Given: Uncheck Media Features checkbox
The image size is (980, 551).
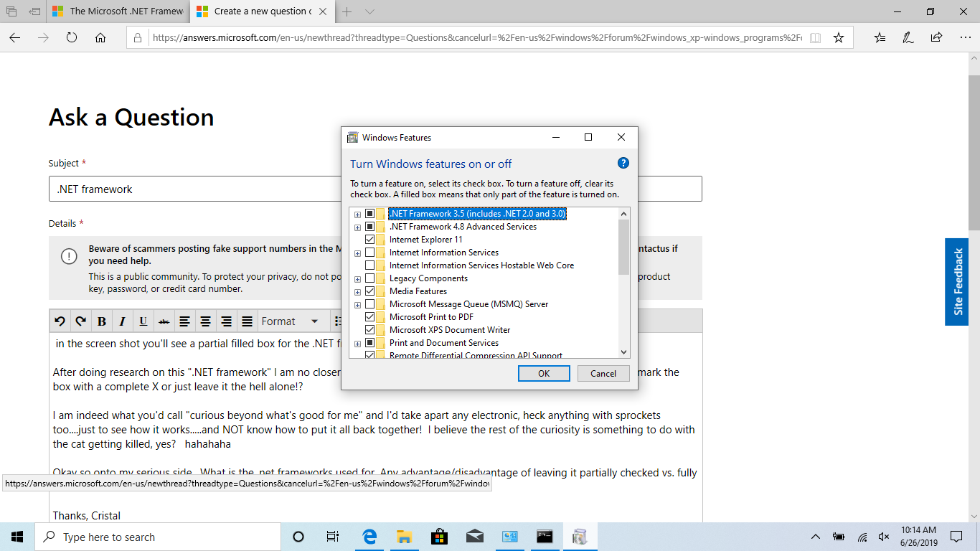Looking at the screenshot, I should coord(370,291).
